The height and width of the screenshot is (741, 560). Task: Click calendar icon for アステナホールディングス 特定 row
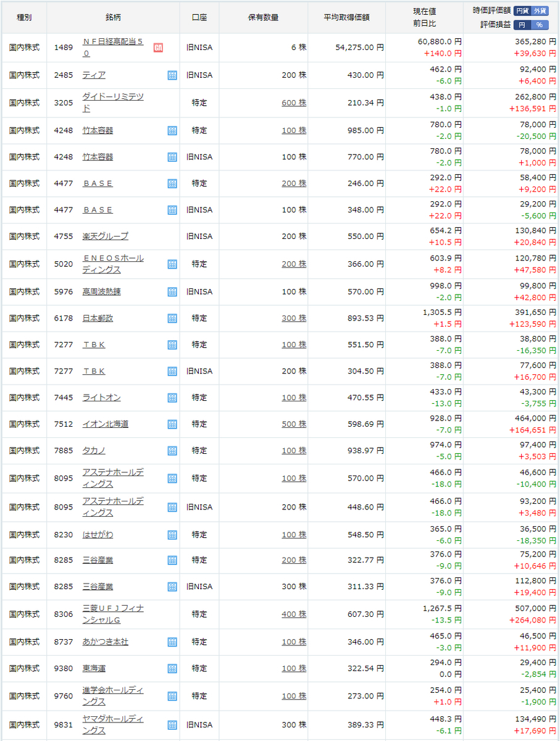click(x=172, y=479)
